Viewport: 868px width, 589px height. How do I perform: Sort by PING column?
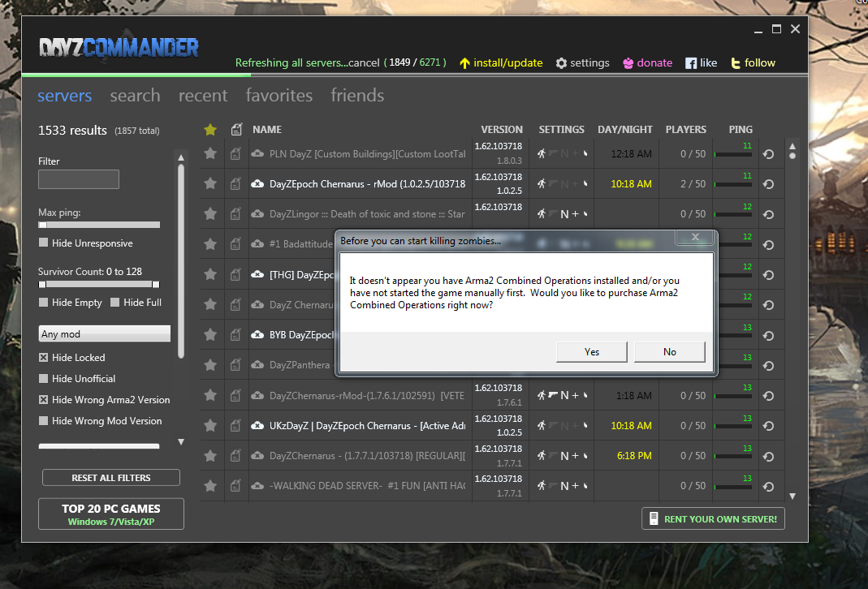741,130
